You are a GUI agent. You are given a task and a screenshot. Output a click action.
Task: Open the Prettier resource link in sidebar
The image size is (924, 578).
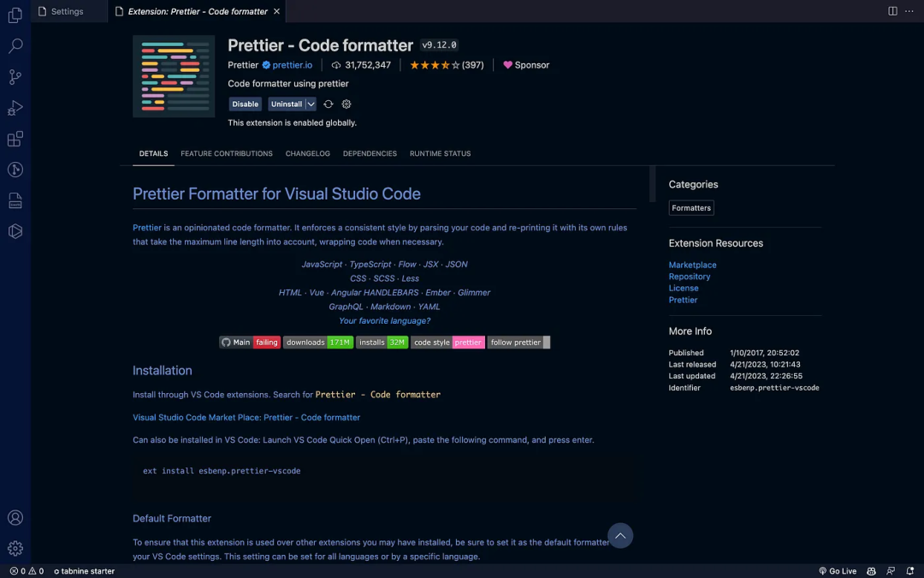(x=683, y=300)
